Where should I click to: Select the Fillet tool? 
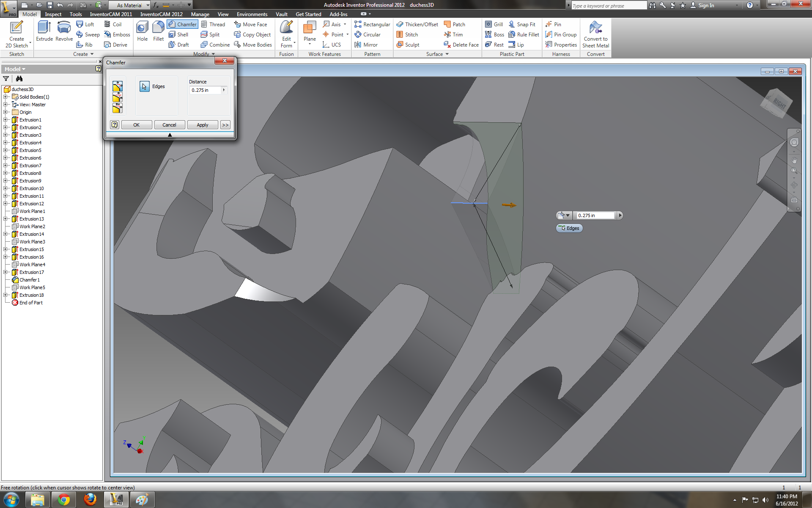[x=159, y=31]
